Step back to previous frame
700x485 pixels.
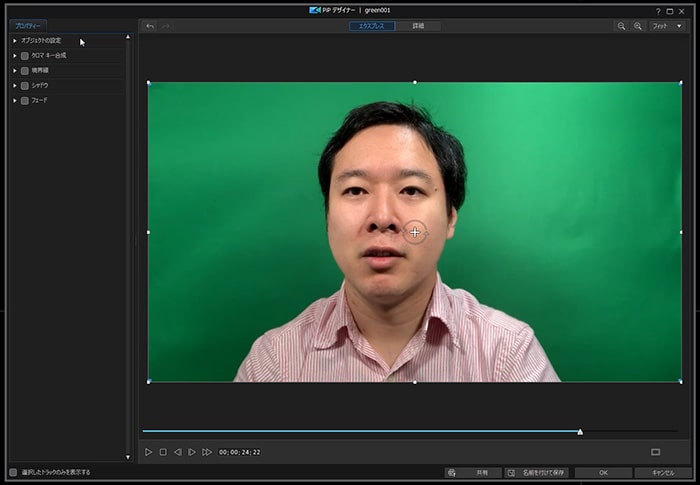178,452
